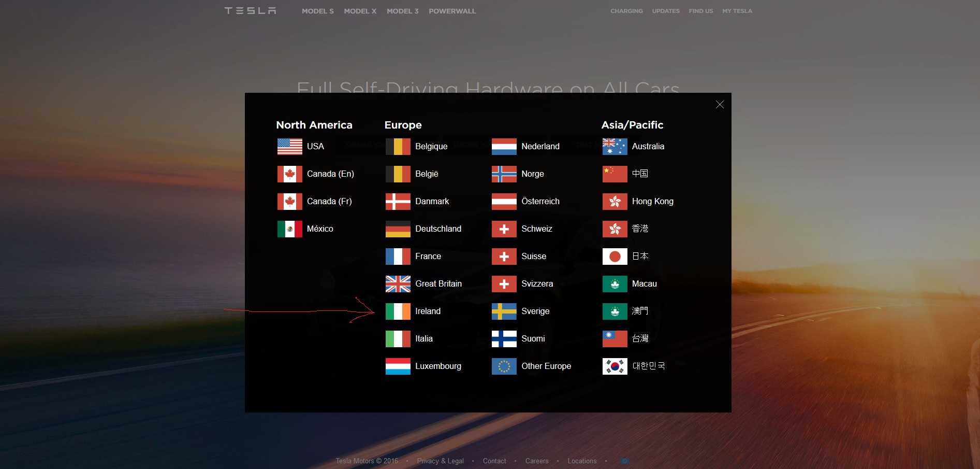Click the Locations footer link
The height and width of the screenshot is (469, 980).
[x=582, y=461]
